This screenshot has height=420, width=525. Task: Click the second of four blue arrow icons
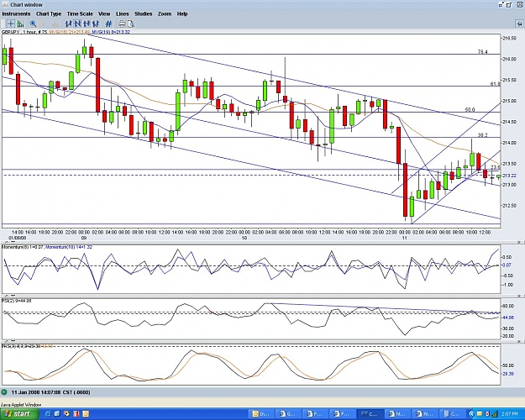pyautogui.click(x=77, y=24)
